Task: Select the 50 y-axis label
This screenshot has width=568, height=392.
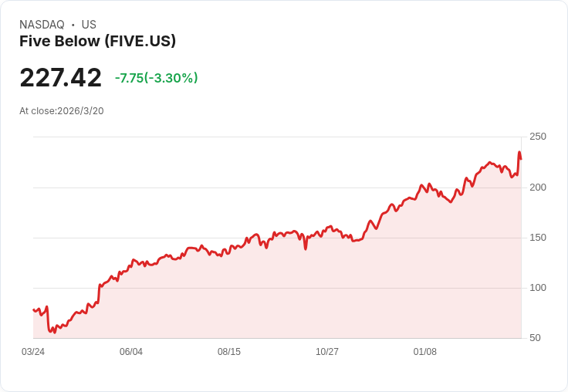Action: [535, 338]
